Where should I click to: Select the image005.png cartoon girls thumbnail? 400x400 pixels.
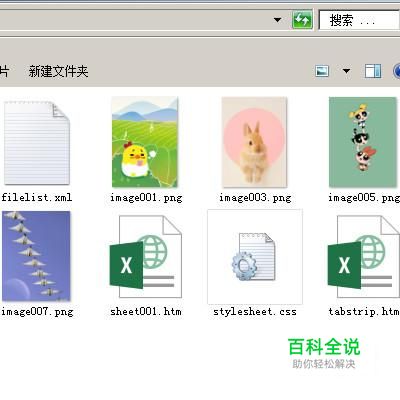tap(363, 142)
